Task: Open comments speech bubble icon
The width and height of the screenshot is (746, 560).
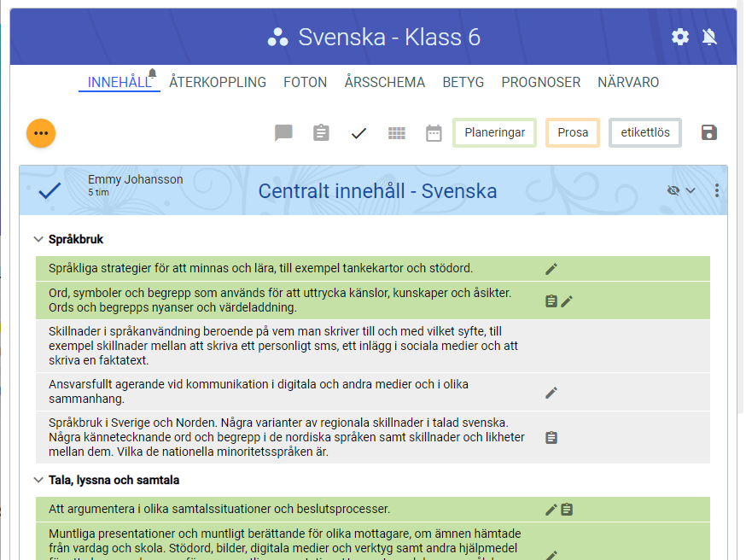Action: (283, 133)
